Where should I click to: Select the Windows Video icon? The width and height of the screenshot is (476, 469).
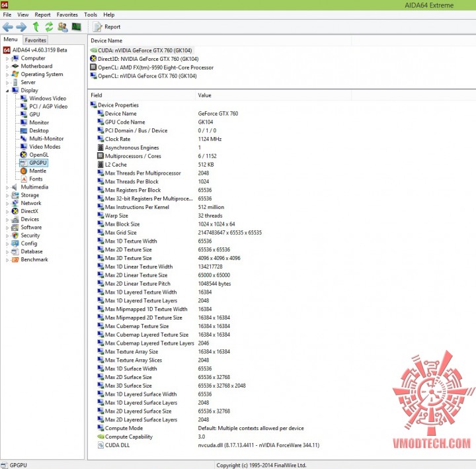(24, 99)
